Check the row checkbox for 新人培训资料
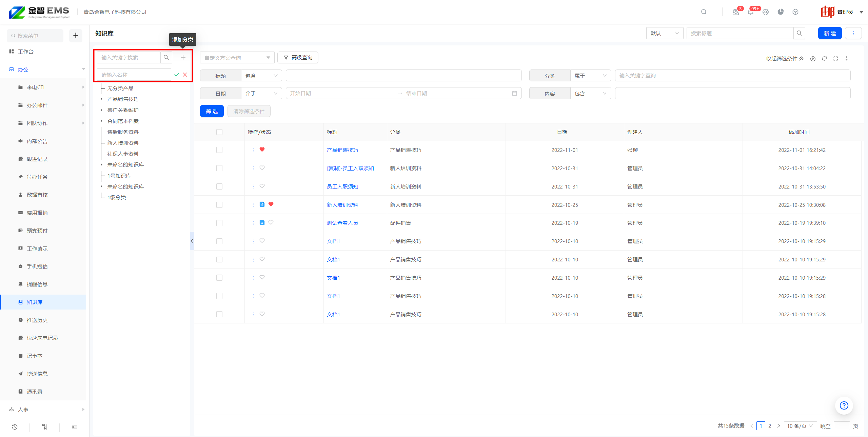 tap(219, 205)
